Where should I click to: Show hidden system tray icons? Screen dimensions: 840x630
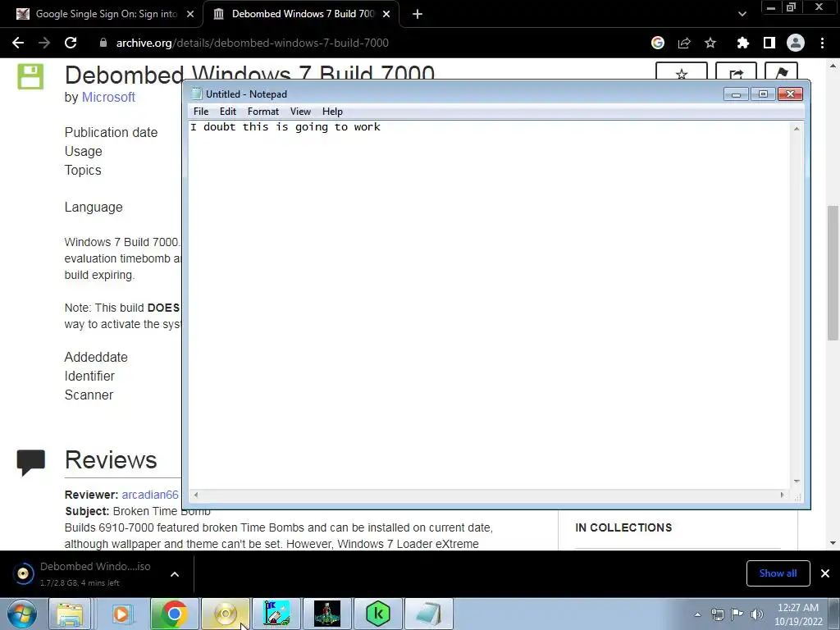click(697, 614)
